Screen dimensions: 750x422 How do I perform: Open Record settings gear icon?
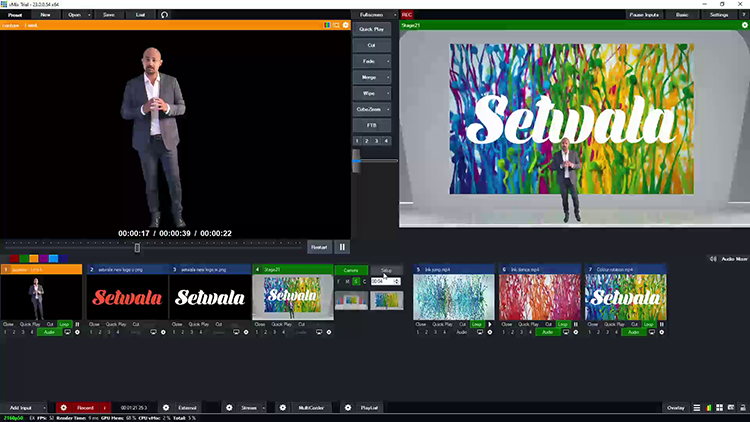click(x=62, y=408)
